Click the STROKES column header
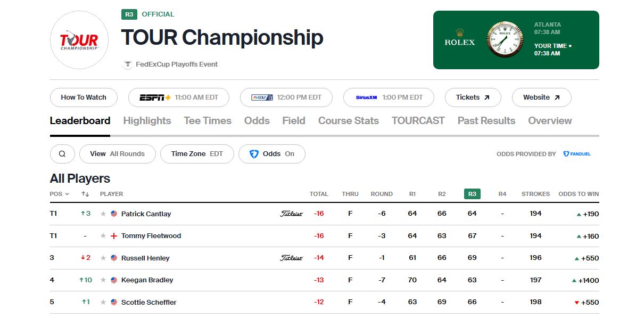Screen dimensions: 644x326 click(x=536, y=194)
